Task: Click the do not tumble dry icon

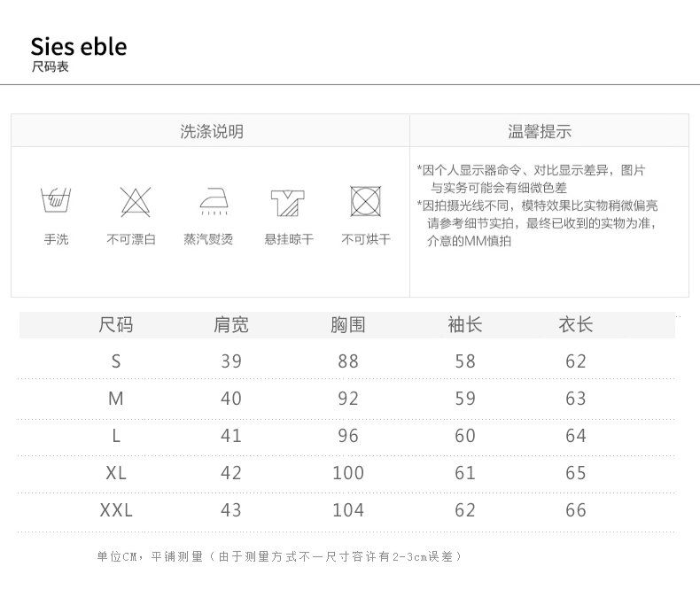Action: click(365, 201)
